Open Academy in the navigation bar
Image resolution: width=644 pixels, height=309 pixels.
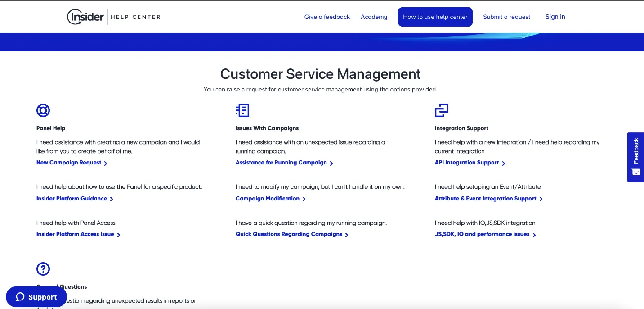pos(374,17)
